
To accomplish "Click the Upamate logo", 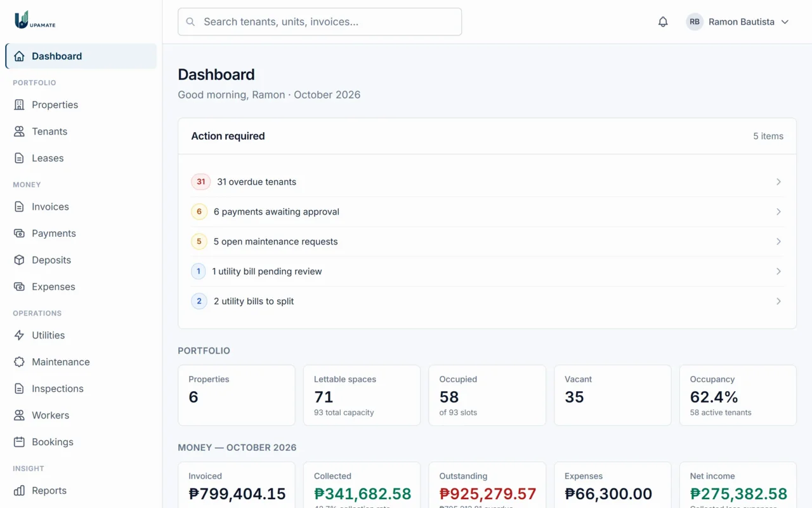I will coord(35,20).
